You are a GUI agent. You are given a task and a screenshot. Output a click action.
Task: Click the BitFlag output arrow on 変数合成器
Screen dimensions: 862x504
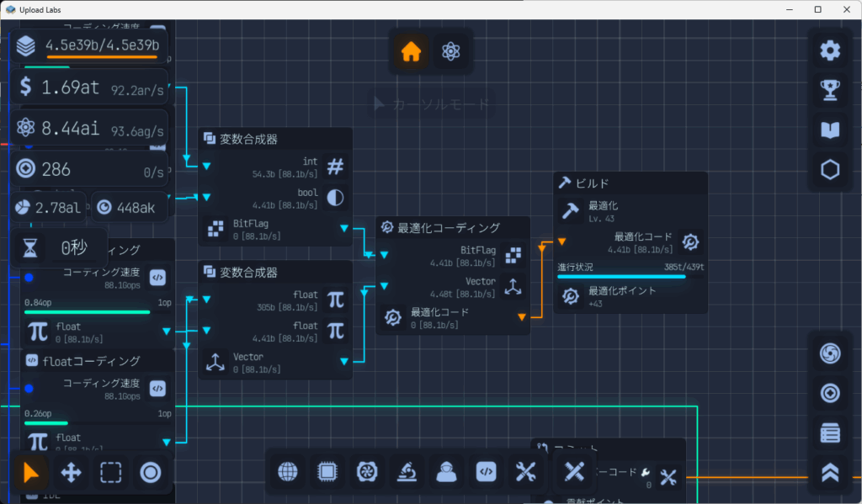tap(343, 229)
